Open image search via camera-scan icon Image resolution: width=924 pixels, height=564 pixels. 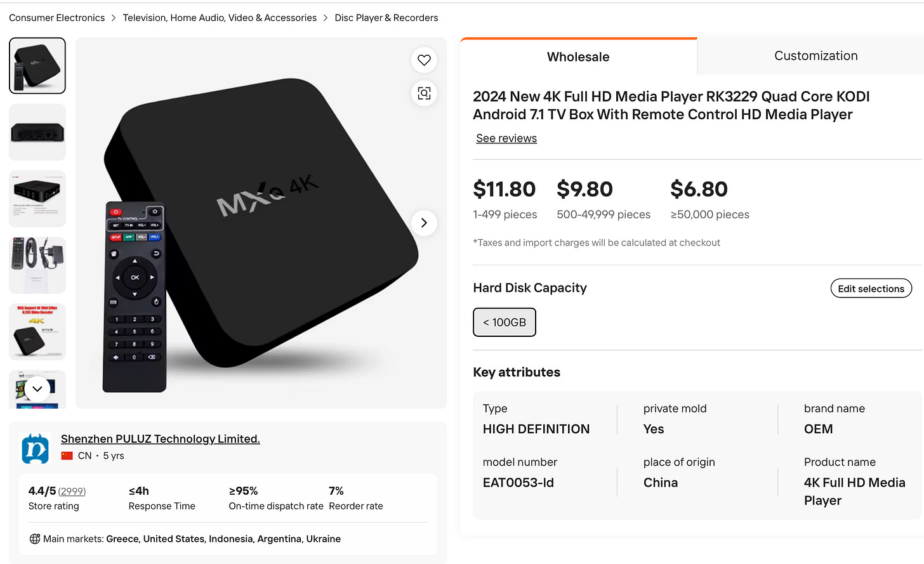click(424, 93)
